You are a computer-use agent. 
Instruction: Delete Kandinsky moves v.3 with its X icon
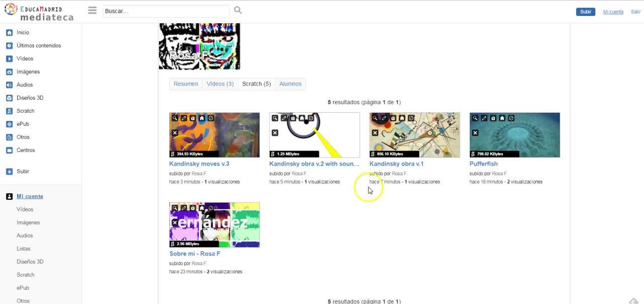[x=175, y=133]
